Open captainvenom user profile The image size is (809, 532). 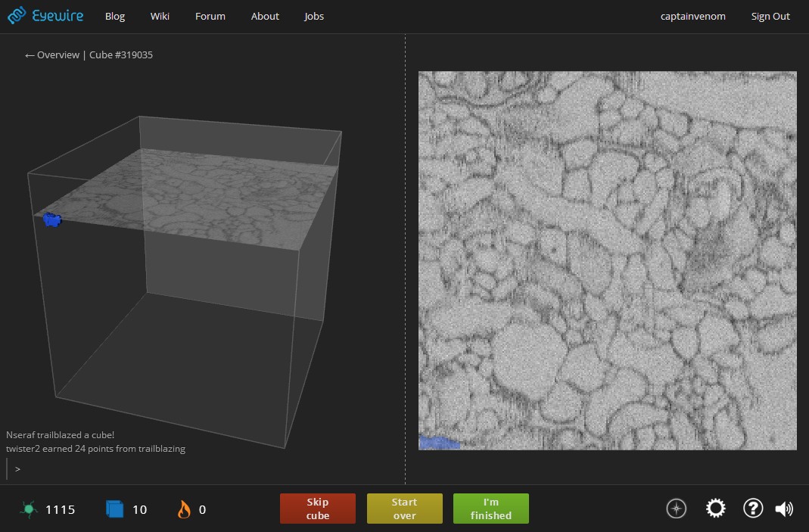pyautogui.click(x=692, y=16)
